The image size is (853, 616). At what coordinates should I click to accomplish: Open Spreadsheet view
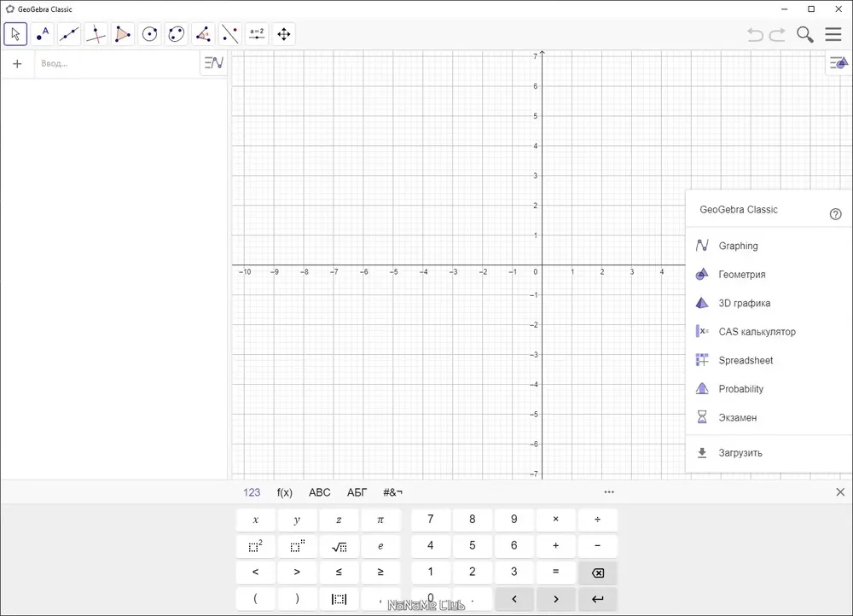[769, 360]
